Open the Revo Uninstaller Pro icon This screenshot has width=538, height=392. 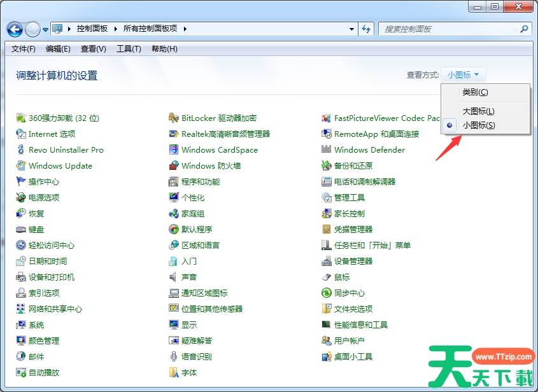[x=21, y=150]
